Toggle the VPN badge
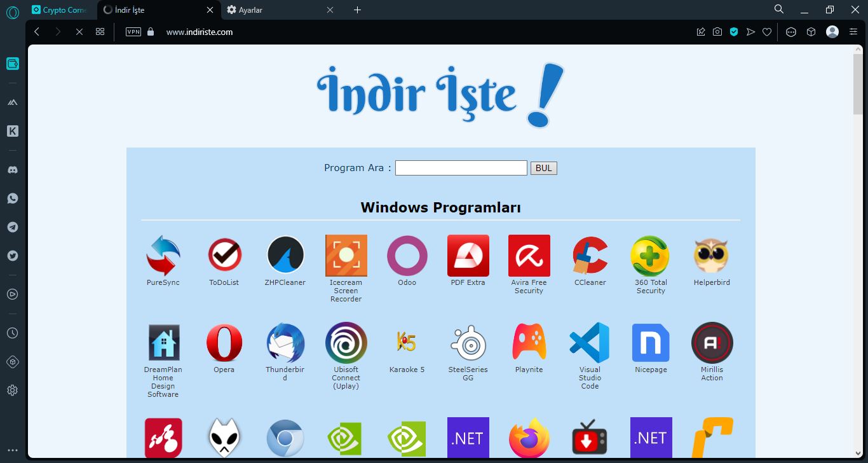The image size is (868, 463). (x=133, y=32)
